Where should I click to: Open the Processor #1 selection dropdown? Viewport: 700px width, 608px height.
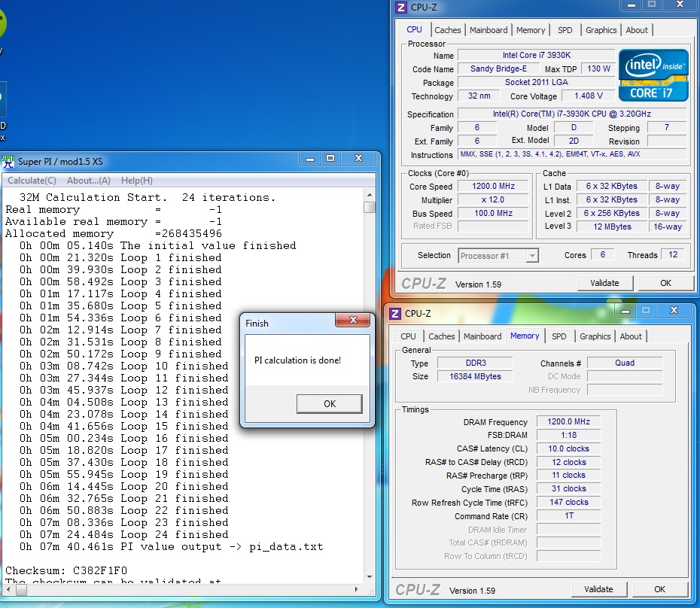498,256
